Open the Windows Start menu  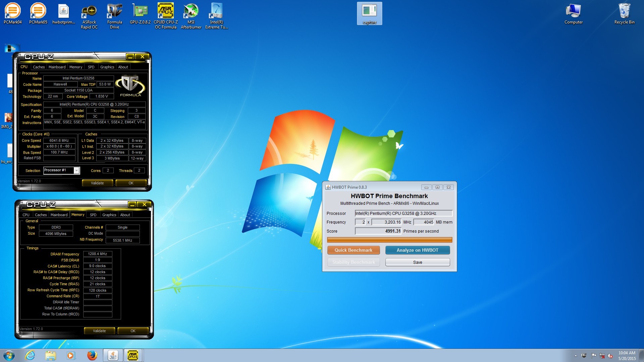pyautogui.click(x=9, y=355)
